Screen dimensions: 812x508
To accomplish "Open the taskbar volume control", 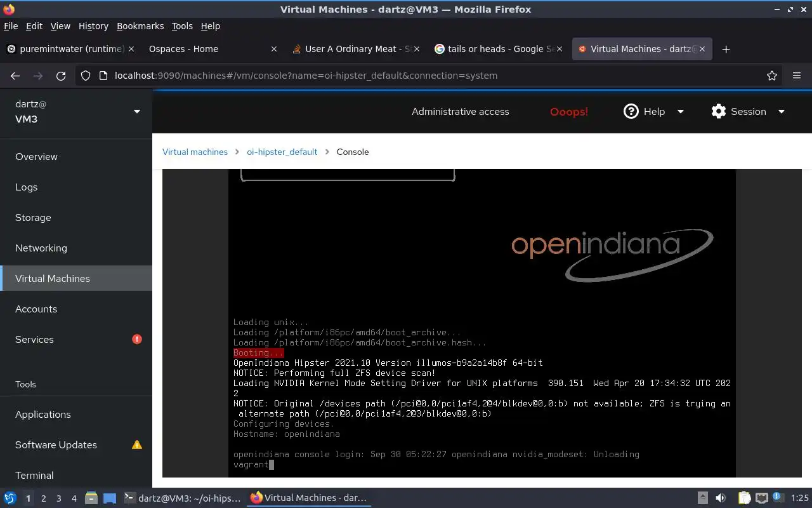I will pyautogui.click(x=721, y=498).
